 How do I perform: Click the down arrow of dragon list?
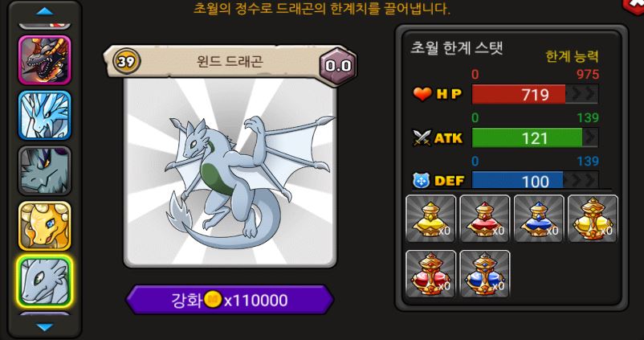click(x=45, y=327)
